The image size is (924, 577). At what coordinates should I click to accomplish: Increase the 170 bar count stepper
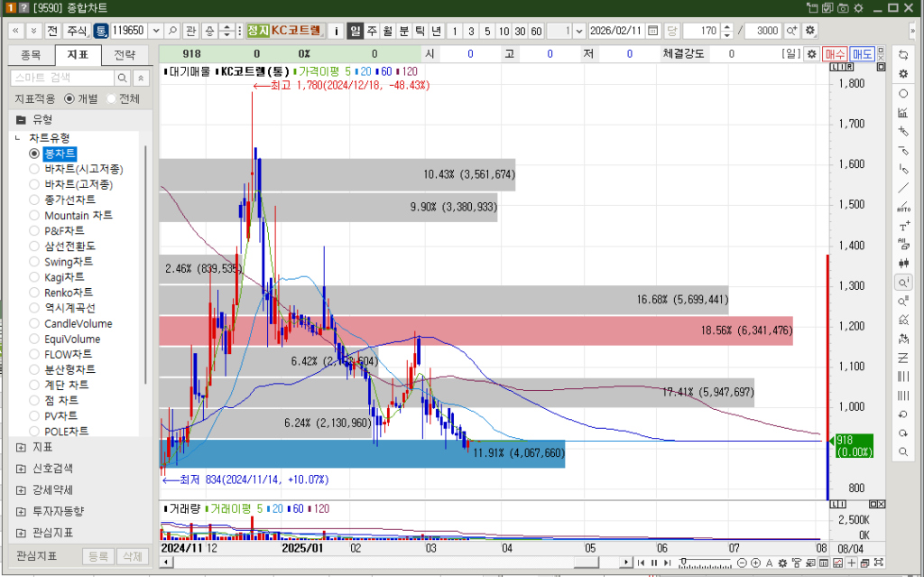click(727, 27)
